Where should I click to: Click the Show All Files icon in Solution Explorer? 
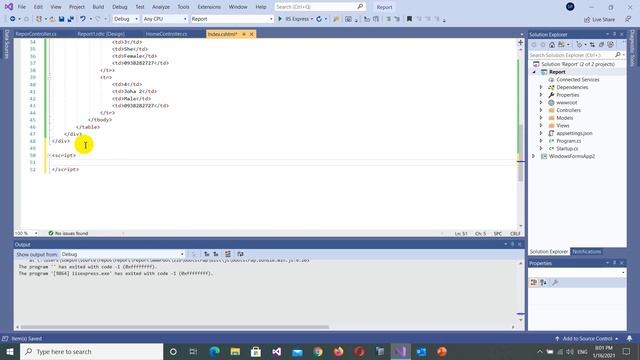(x=611, y=44)
